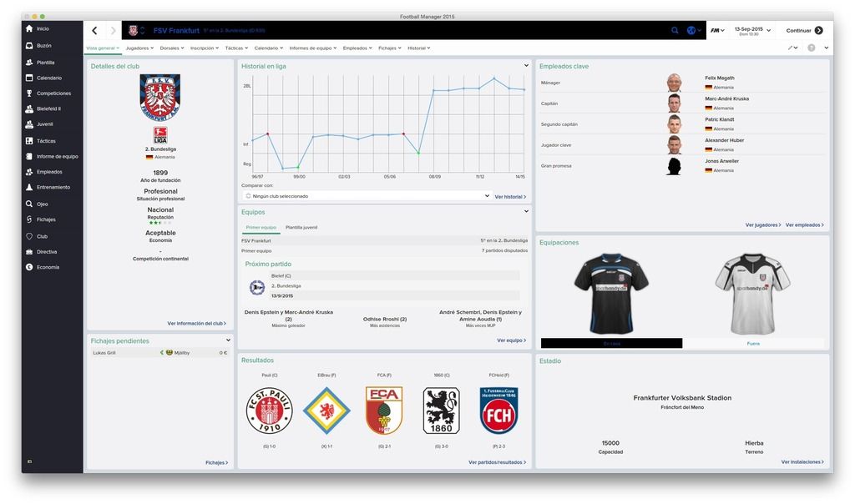855x504 pixels.
Task: Open the Tácticas menu in the top menu bar
Action: (236, 48)
